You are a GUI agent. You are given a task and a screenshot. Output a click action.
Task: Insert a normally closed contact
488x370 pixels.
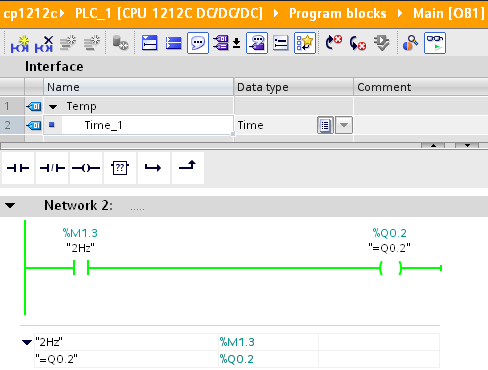tap(52, 168)
